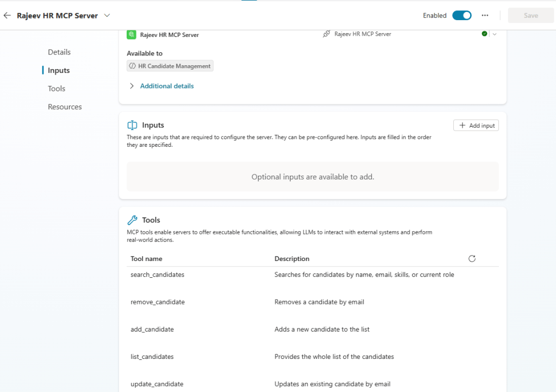Expand the connection status chevron

(x=494, y=34)
